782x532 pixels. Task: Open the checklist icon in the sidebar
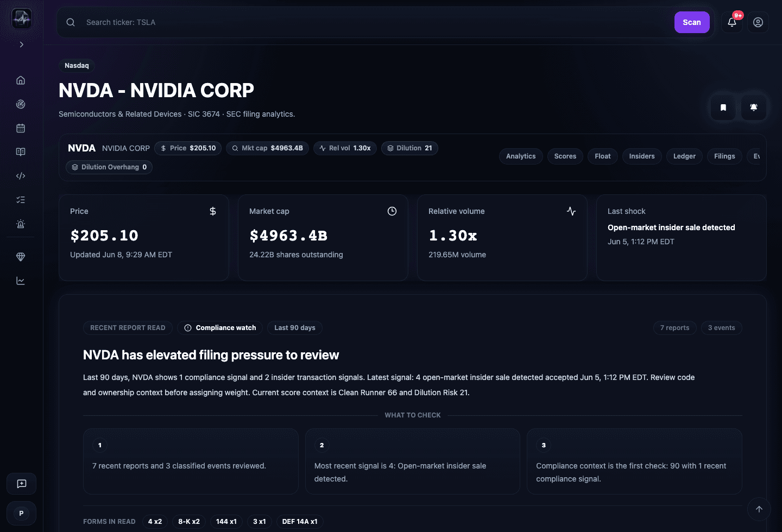(21, 200)
